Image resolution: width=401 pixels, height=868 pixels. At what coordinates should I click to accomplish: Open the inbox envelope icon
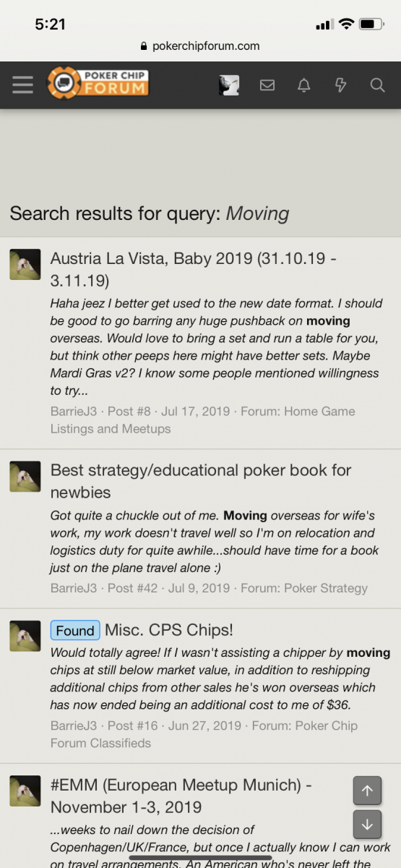click(267, 85)
